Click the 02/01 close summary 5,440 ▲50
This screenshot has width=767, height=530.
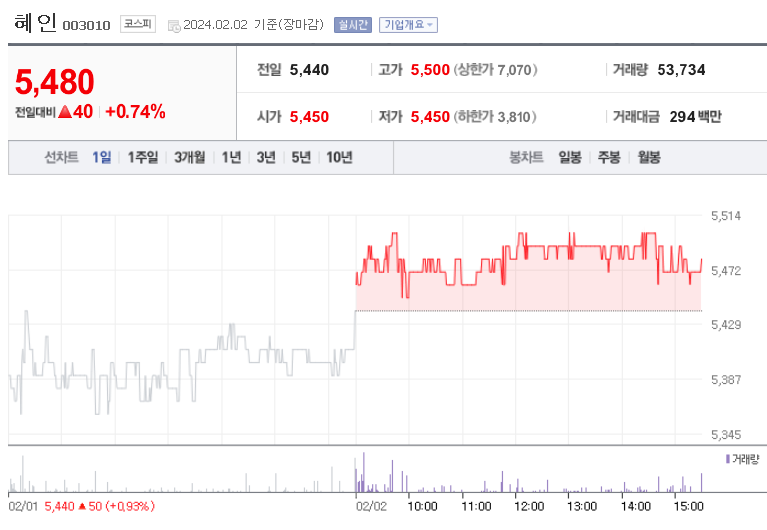[73, 506]
